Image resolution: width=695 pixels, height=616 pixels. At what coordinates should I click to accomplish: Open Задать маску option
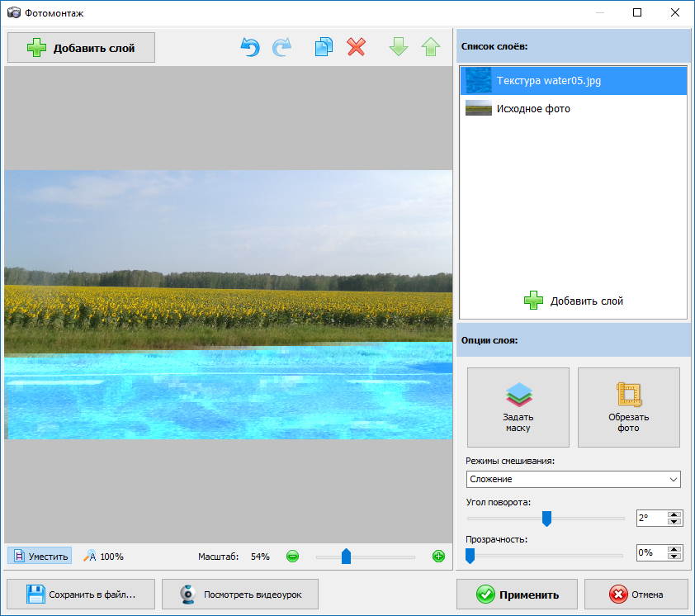click(518, 407)
